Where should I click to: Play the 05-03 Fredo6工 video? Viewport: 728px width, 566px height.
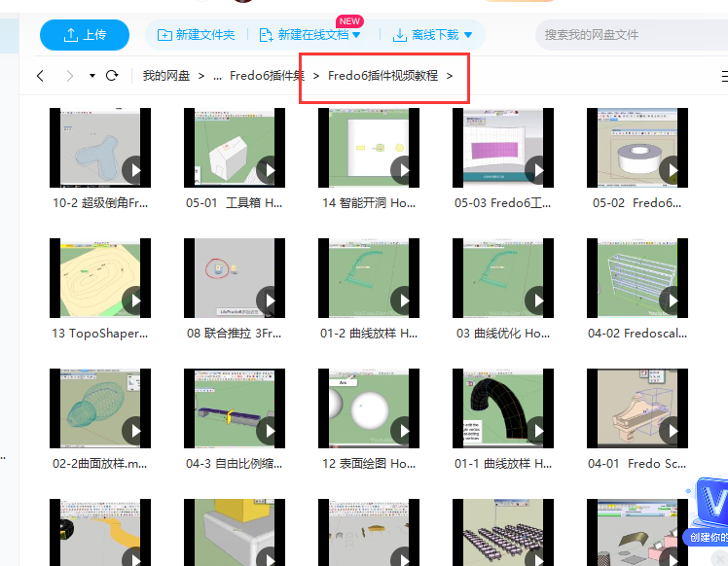click(537, 170)
